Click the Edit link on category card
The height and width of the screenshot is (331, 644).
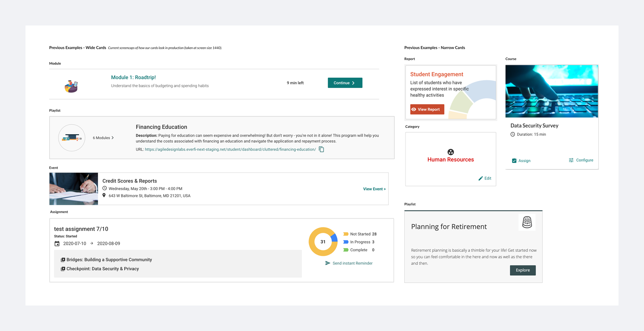click(x=488, y=178)
